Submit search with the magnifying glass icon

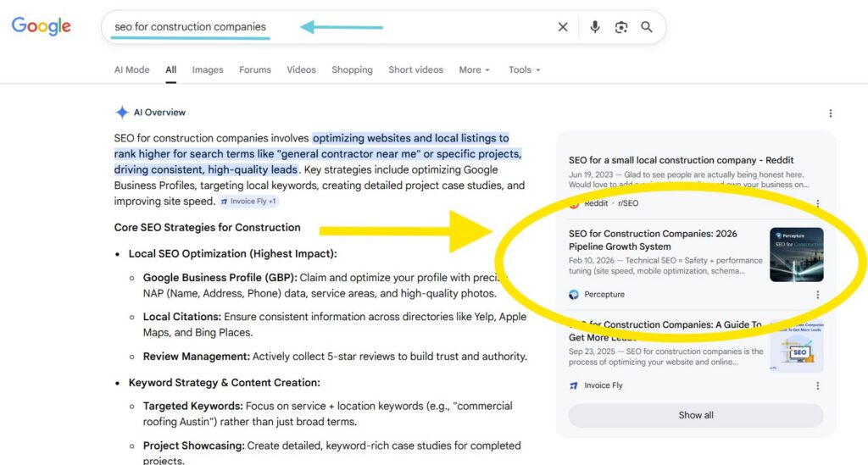pyautogui.click(x=647, y=26)
